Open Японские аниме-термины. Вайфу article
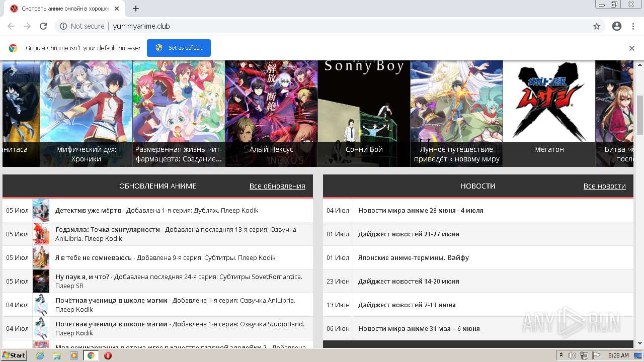Viewport: 644px width, 362px height. (414, 257)
